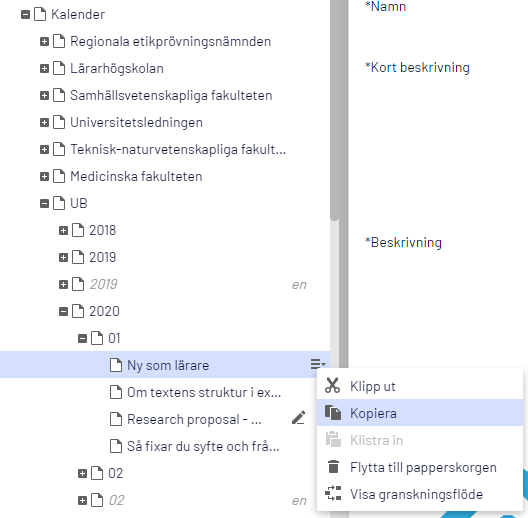
Task: Click the page icon beside Om textens struktur
Action: click(116, 392)
